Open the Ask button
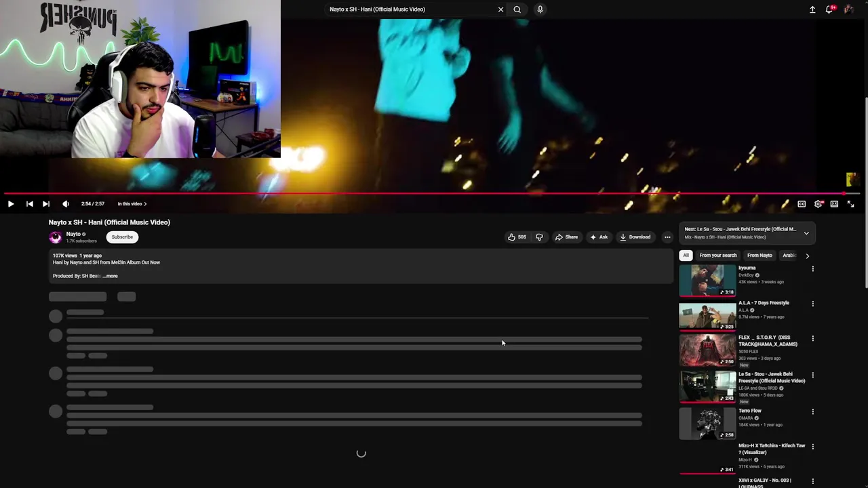Image resolution: width=868 pixels, height=488 pixels. point(599,237)
